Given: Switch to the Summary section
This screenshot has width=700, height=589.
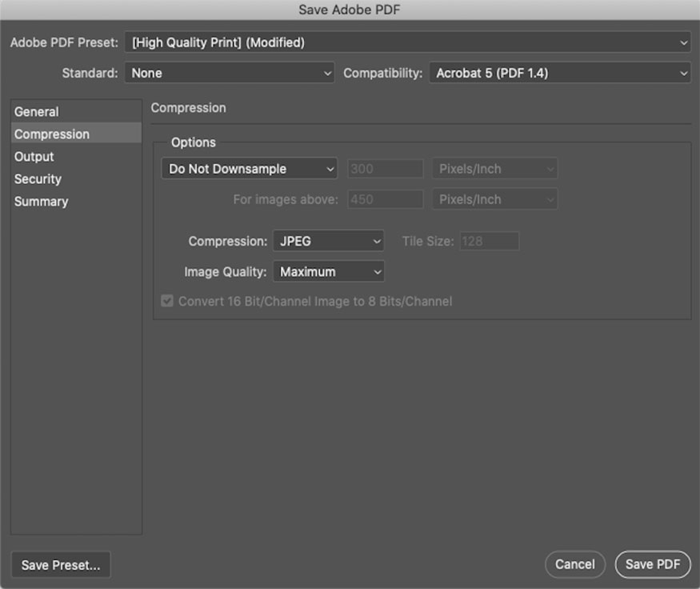Looking at the screenshot, I should point(76,202).
